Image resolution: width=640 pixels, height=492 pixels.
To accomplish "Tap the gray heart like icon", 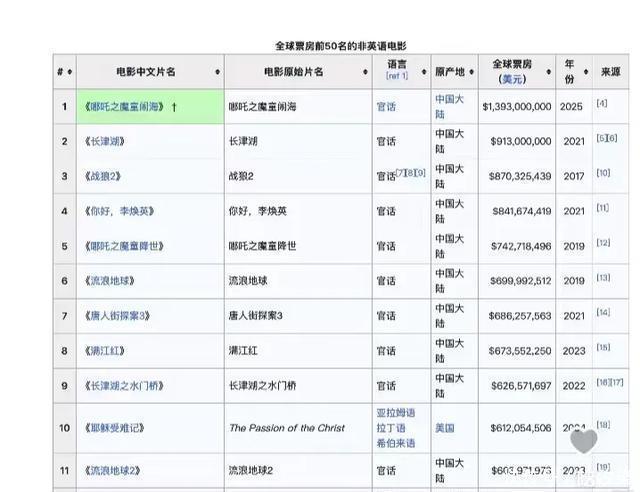I will tap(584, 441).
